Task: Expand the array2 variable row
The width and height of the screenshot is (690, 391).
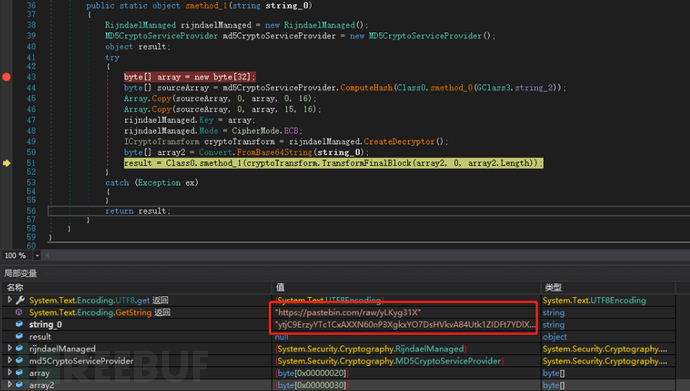Action: (9, 385)
